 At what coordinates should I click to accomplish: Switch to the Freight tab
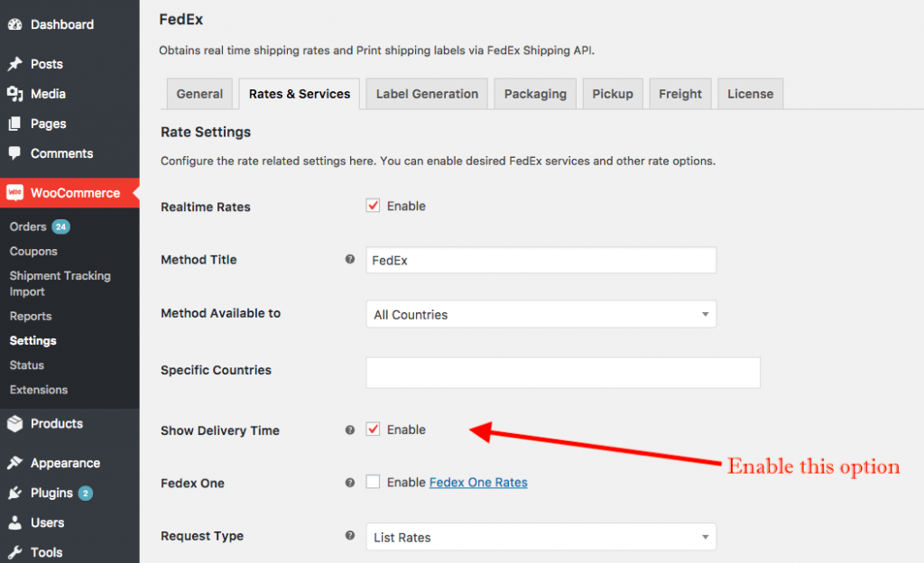(x=680, y=94)
